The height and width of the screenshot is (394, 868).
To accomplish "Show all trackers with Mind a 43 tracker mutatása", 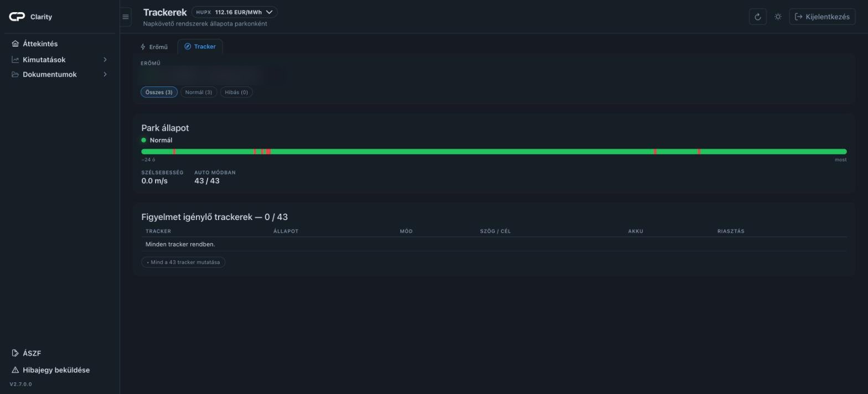I will [183, 262].
